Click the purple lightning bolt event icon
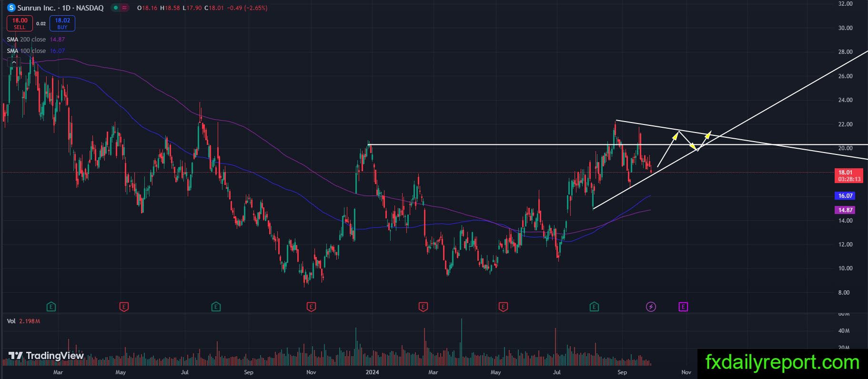 (x=651, y=307)
